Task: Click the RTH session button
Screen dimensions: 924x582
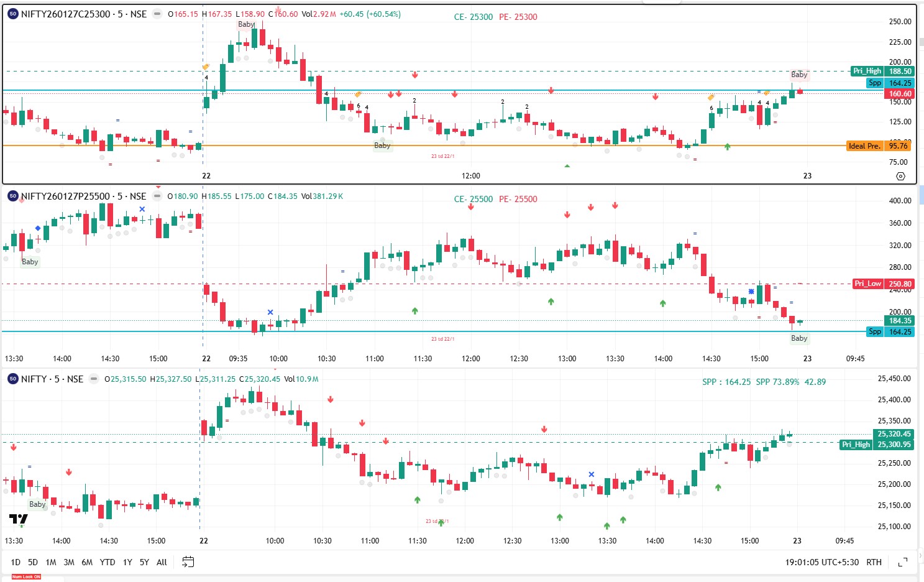Action: (x=874, y=561)
